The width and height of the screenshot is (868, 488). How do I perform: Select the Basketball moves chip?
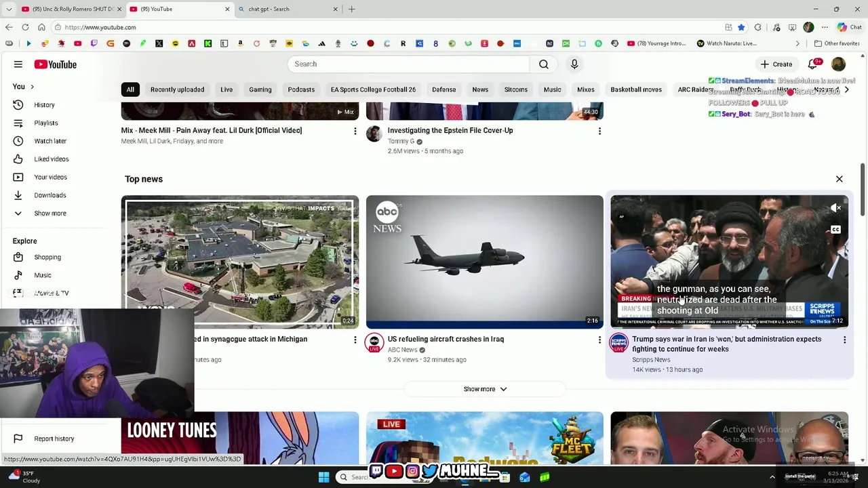pos(636,89)
